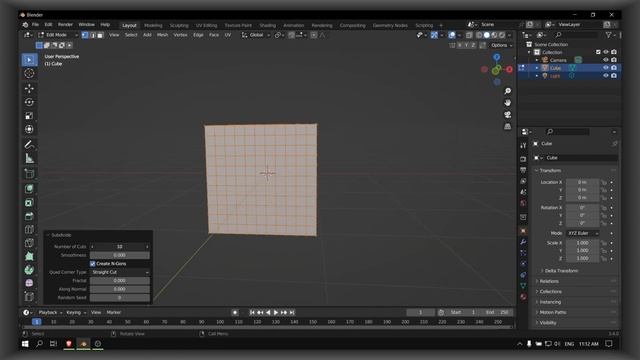
Task: Open the Material properties tab icon
Action: point(523,297)
